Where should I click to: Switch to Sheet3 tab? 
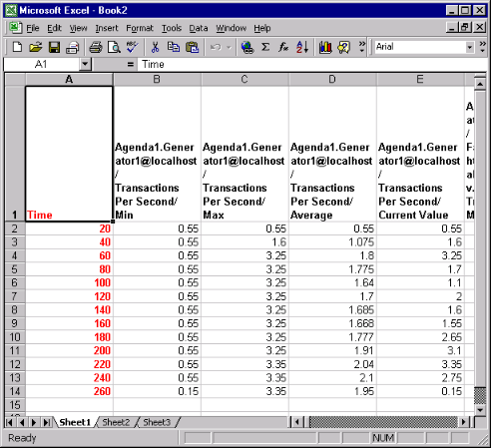[x=157, y=422]
